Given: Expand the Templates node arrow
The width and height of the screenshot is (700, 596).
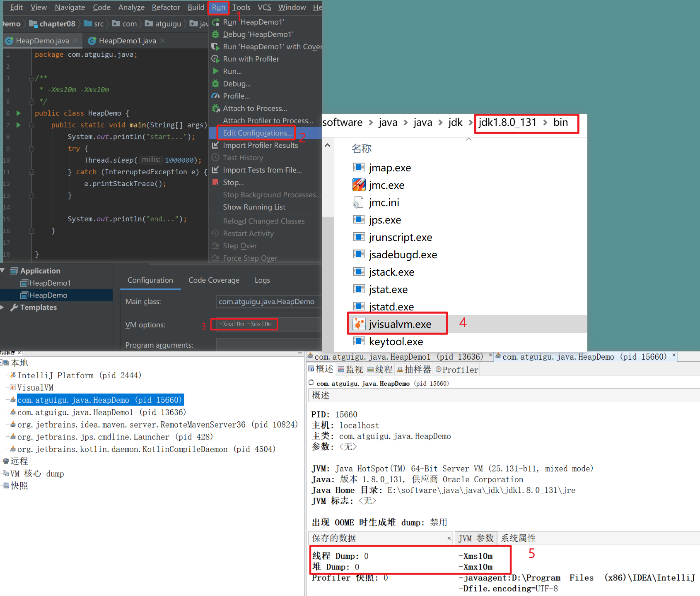Looking at the screenshot, I should [2, 308].
